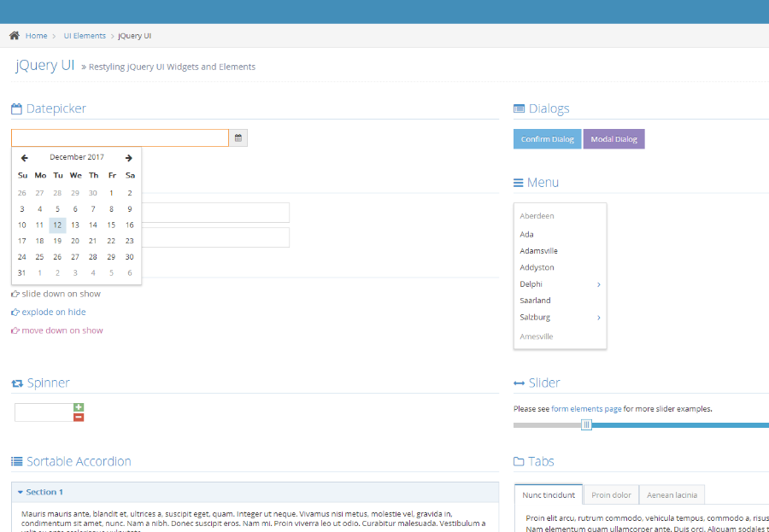
Task: Click the home icon in breadcrumb
Action: [15, 35]
